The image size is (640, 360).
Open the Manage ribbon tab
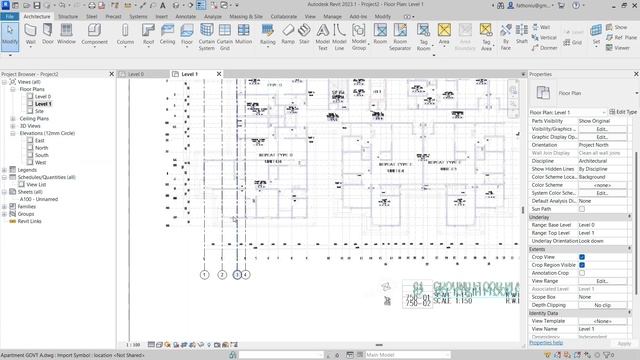(332, 16)
